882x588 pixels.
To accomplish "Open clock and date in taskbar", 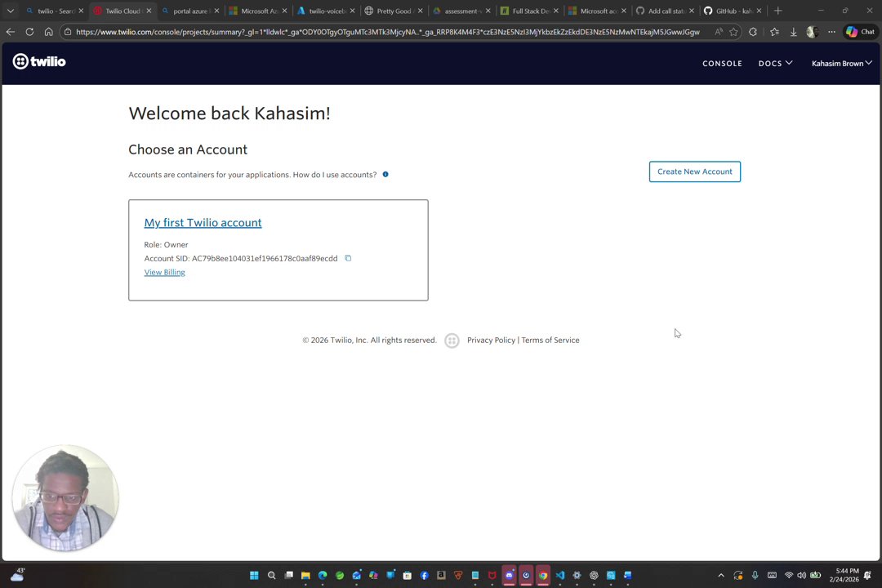I will click(844, 575).
